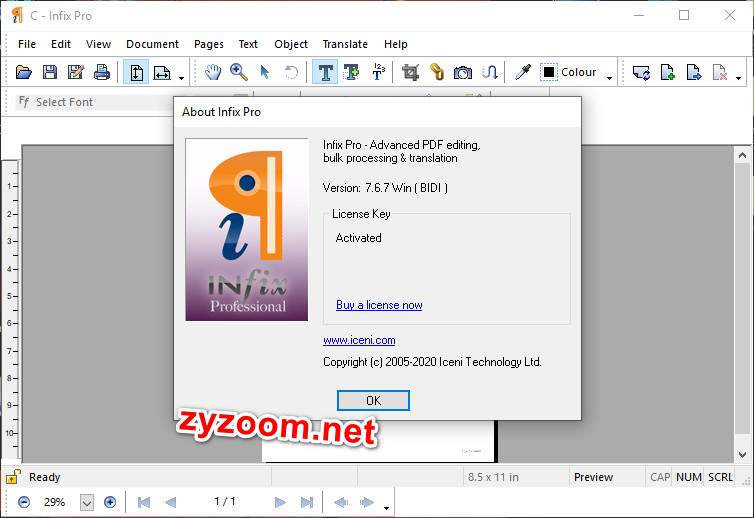The width and height of the screenshot is (754, 518).
Task: Go to the first page button
Action: click(143, 502)
